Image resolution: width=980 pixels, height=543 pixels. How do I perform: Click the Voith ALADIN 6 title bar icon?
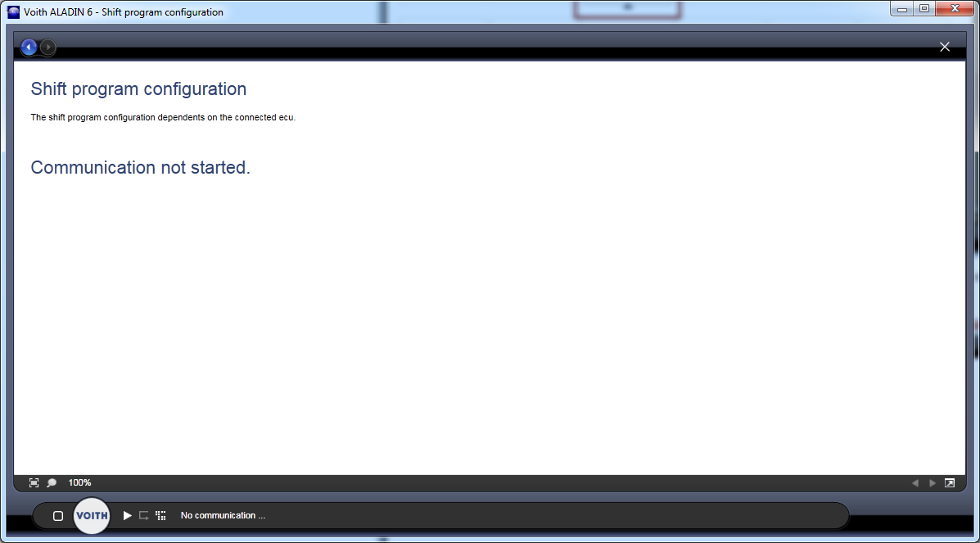click(13, 12)
